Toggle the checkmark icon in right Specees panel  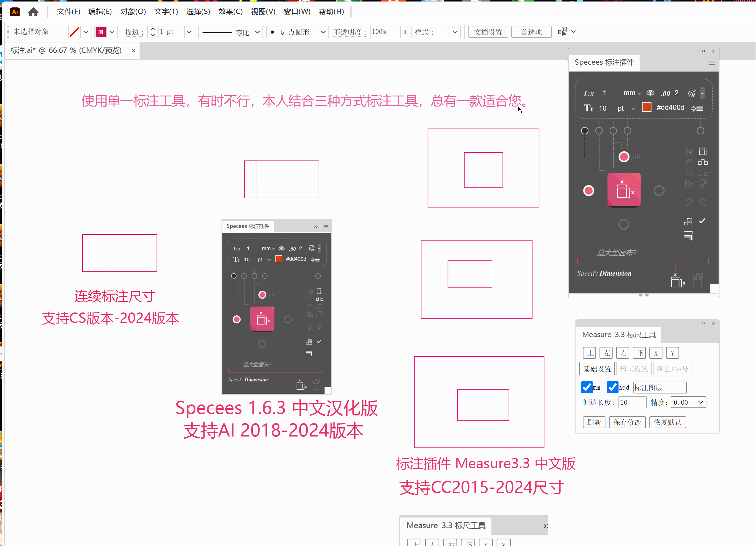[x=702, y=221]
